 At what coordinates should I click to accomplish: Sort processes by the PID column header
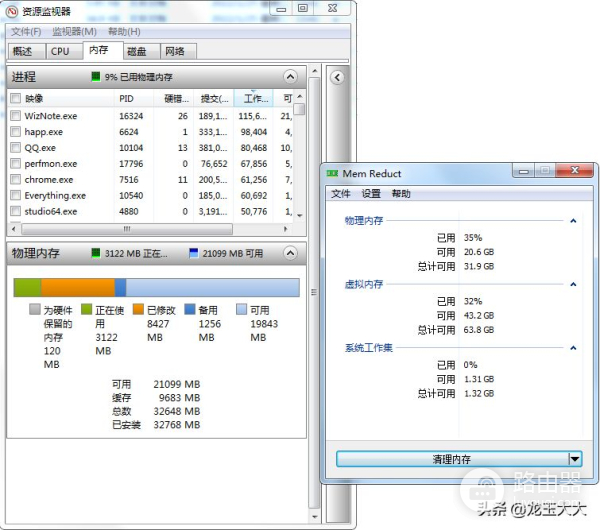126,99
